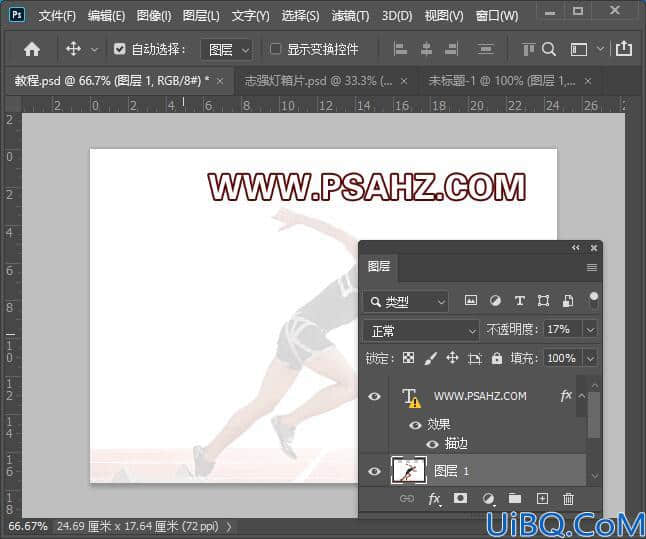
Task: Click the add layer mask icon
Action: [x=460, y=499]
